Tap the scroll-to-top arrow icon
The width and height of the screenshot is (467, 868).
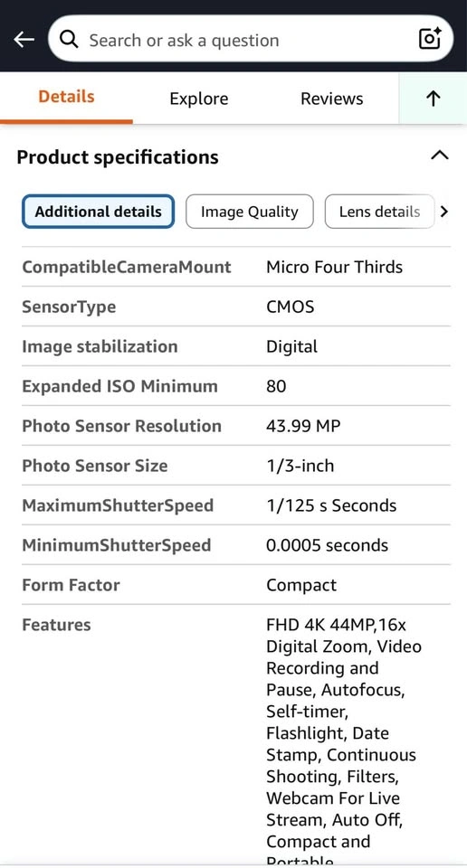pos(434,99)
